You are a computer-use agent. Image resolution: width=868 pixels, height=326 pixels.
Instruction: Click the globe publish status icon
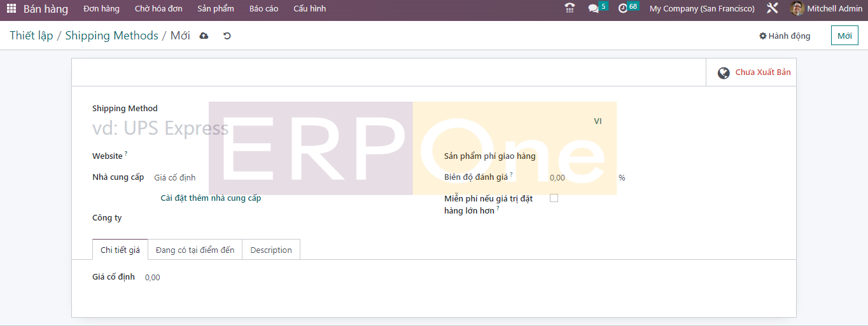tap(724, 73)
